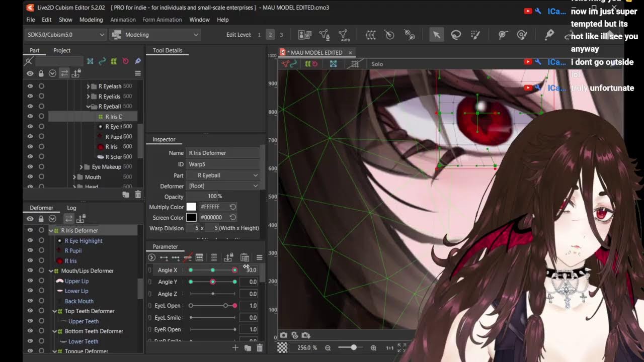Open the Modeling menu
Screen dimensions: 644x362
pos(91,20)
